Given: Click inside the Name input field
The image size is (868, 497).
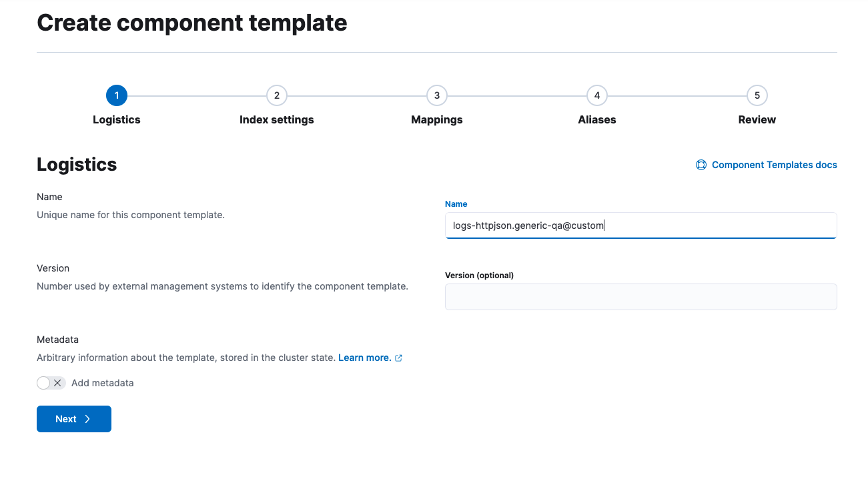Looking at the screenshot, I should tap(640, 225).
